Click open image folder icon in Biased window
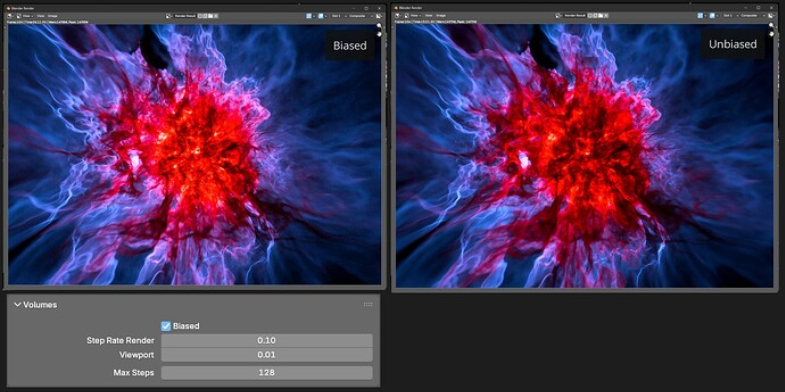Viewport: 785px width, 392px height. [x=210, y=16]
